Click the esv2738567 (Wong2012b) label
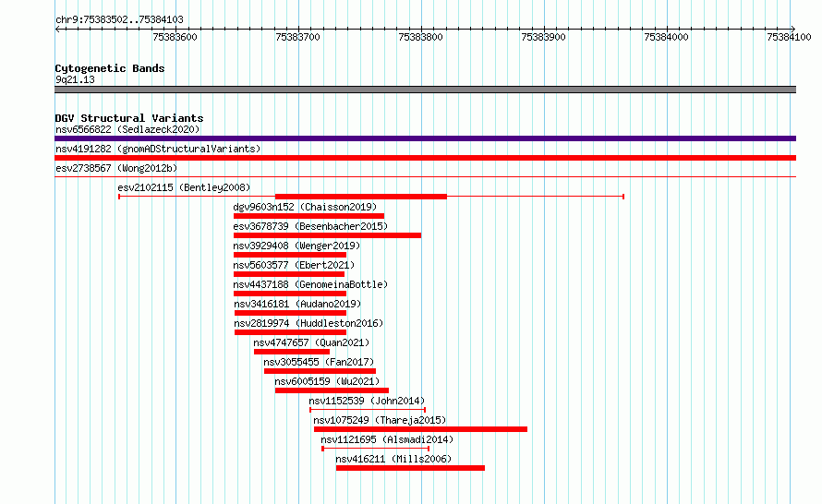The height and width of the screenshot is (504, 822). click(x=116, y=168)
